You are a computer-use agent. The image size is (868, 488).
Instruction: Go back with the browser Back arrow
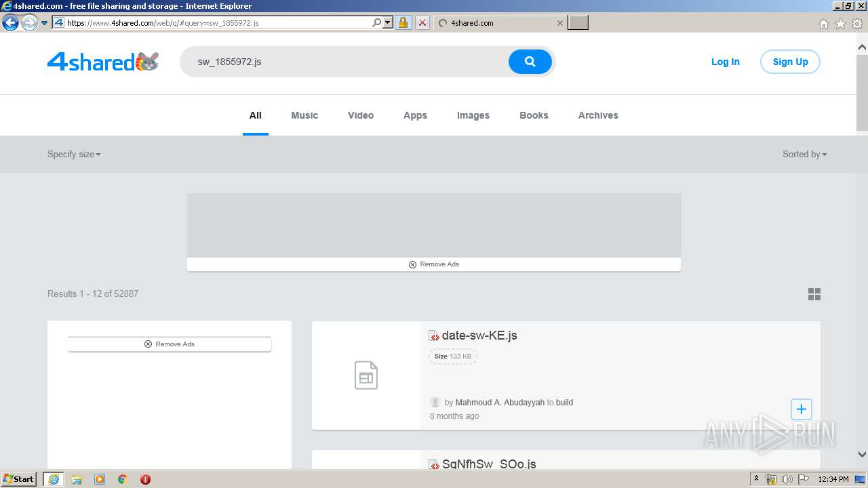(10, 23)
